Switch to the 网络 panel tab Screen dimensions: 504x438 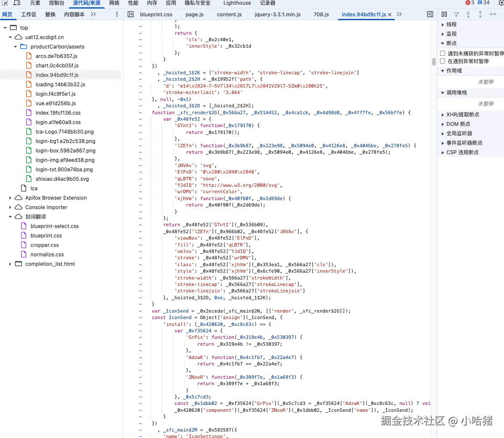click(x=114, y=3)
